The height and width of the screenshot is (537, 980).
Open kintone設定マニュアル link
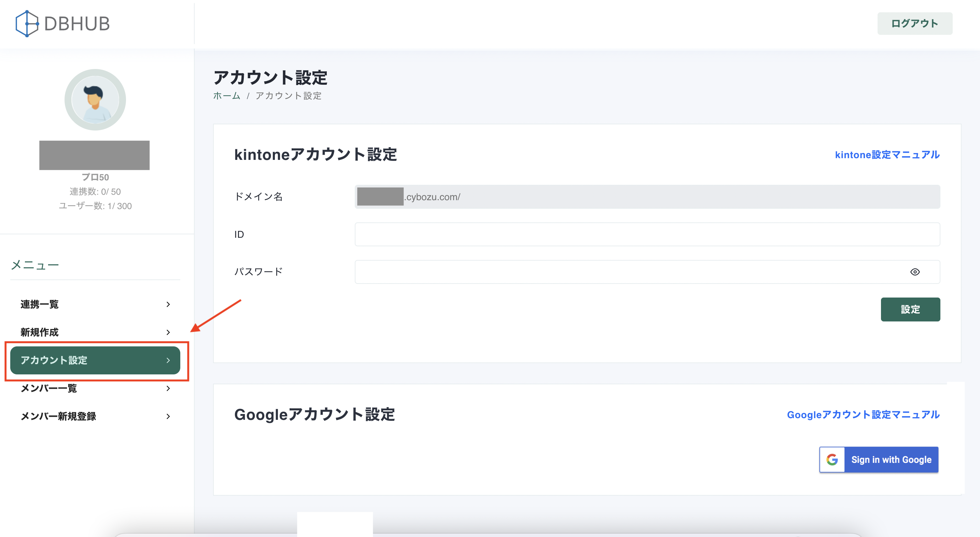point(887,155)
